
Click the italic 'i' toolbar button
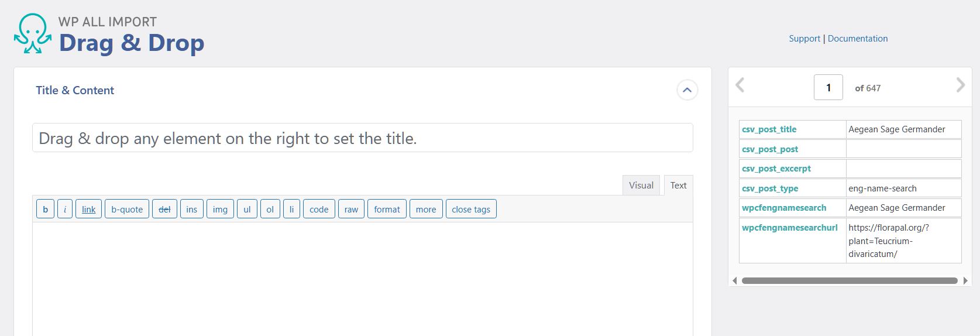[65, 209]
